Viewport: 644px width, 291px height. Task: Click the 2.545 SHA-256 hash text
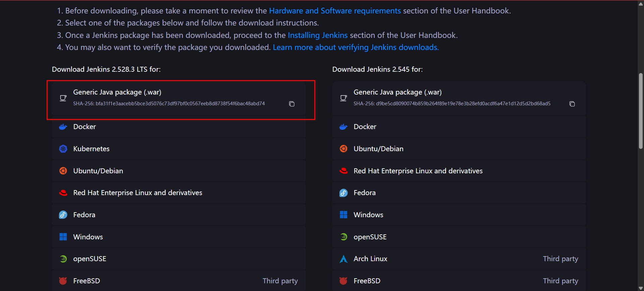[x=452, y=104]
